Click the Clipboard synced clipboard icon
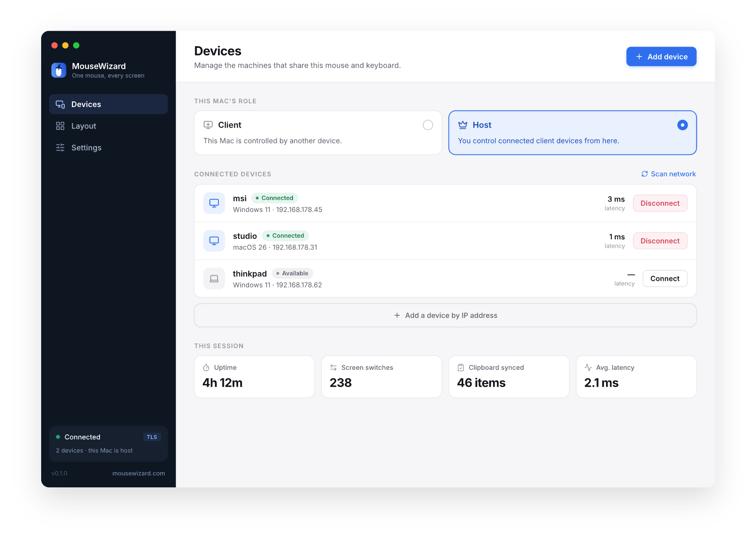Image resolution: width=756 pixels, height=539 pixels. click(x=461, y=368)
